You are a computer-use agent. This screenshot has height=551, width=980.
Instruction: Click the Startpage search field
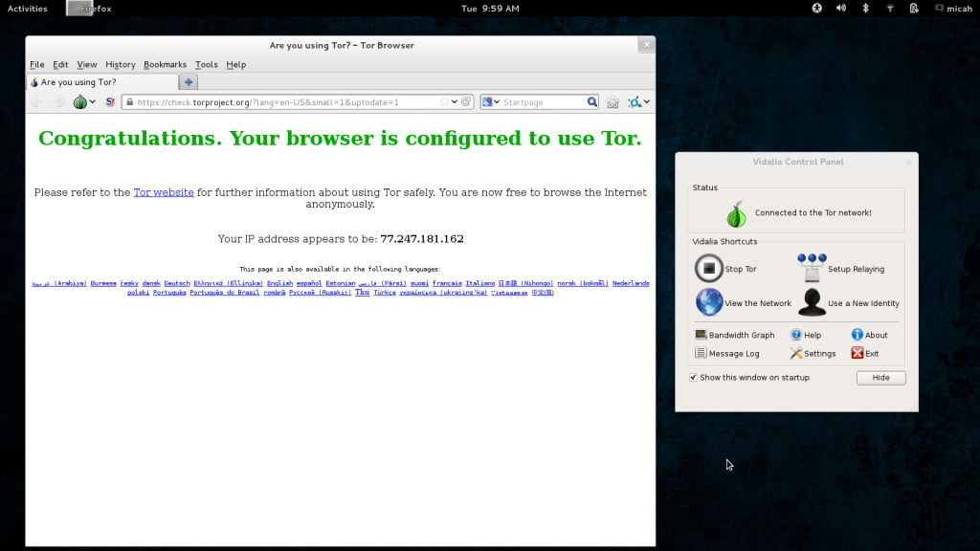click(544, 101)
